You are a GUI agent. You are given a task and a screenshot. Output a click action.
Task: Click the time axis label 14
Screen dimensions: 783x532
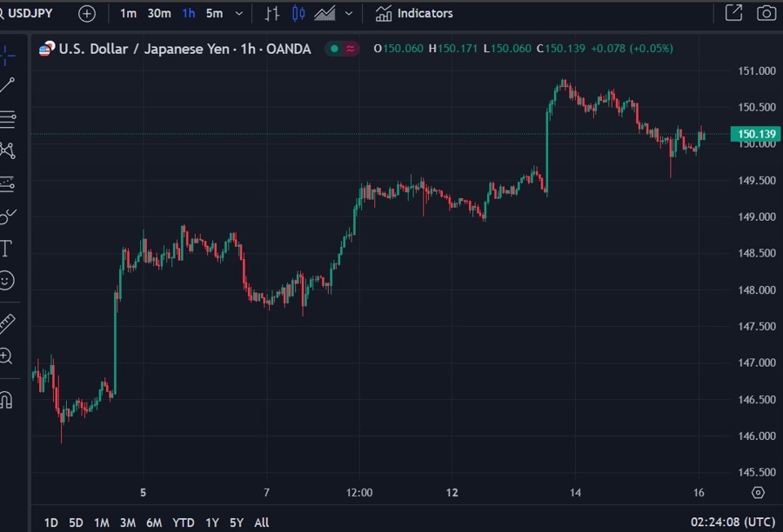575,493
